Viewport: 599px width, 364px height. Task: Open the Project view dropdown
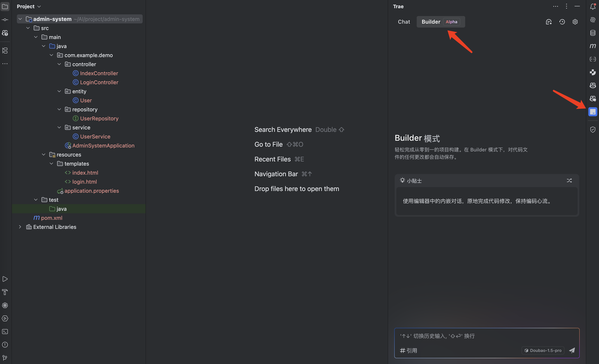pyautogui.click(x=29, y=7)
